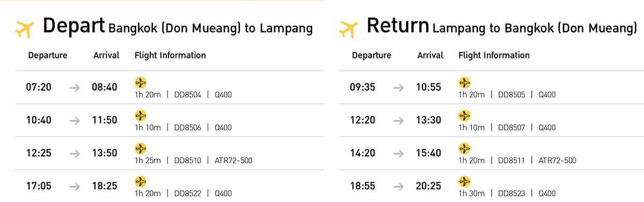Click the yellow plane icon for flight DD8523
The height and width of the screenshot is (202, 644).
[x=464, y=181]
